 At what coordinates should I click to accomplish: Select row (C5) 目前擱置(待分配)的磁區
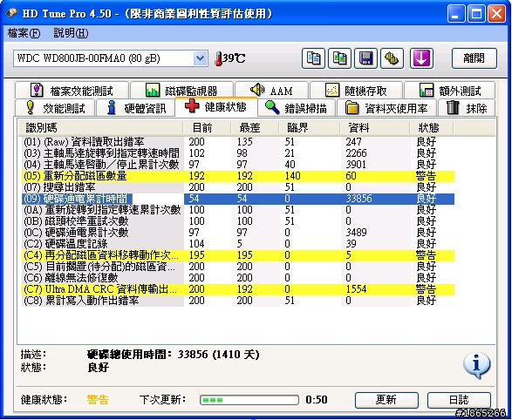[x=238, y=267]
